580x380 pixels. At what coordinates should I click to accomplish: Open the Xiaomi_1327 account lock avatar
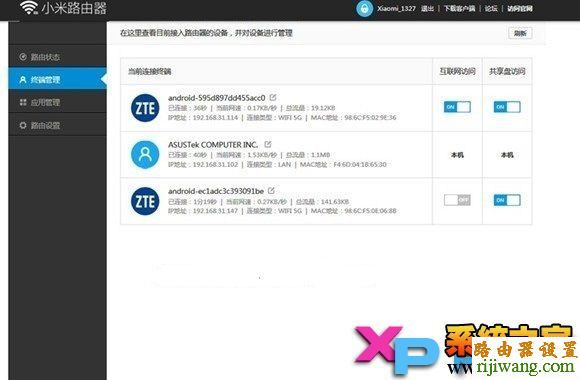point(364,9)
